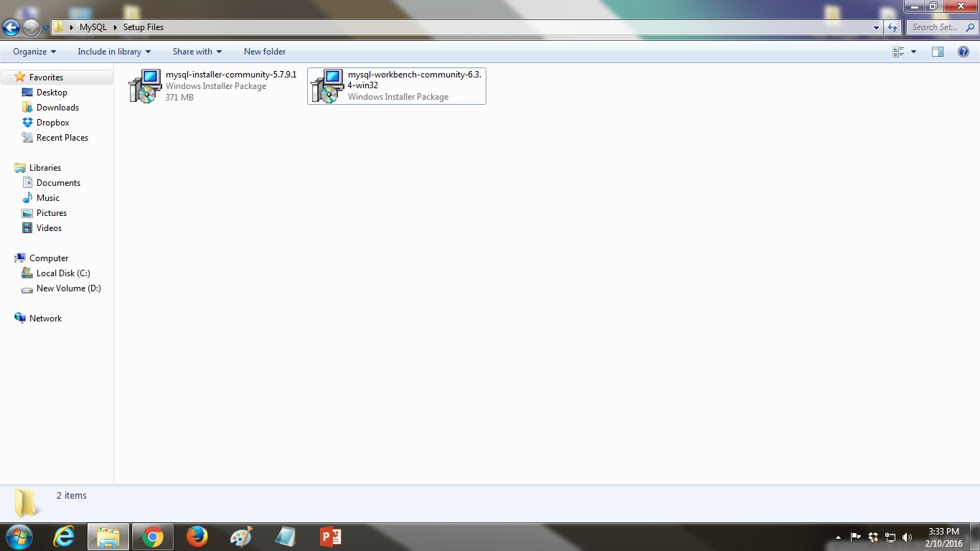Select the mysql-installer-community-5.7.9.1 file name
This screenshot has height=551, width=980.
(231, 75)
